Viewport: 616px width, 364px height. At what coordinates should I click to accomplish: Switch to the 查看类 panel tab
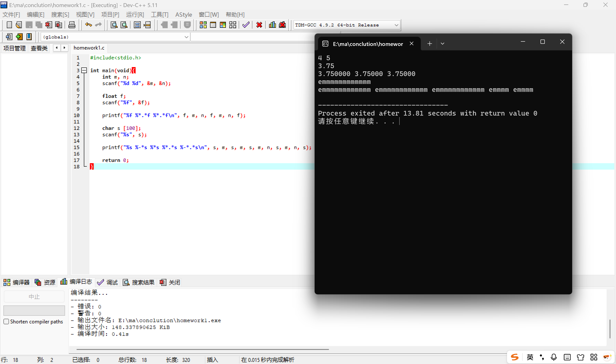click(39, 48)
